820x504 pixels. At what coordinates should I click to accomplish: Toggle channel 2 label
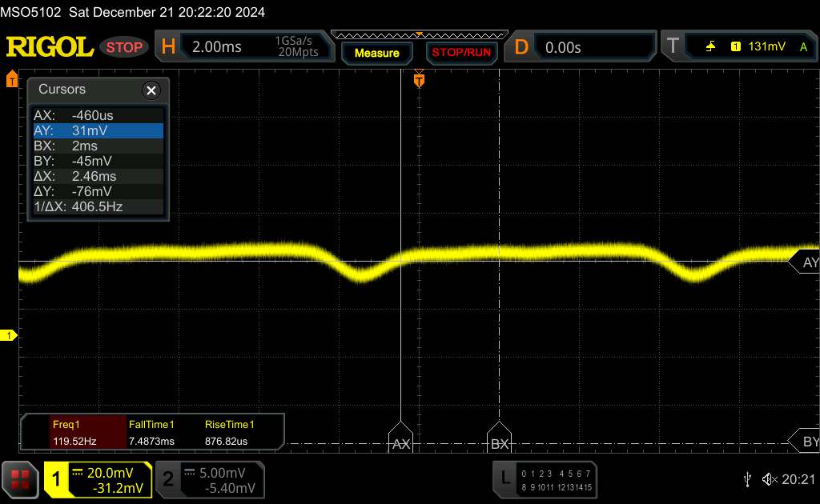[x=168, y=479]
